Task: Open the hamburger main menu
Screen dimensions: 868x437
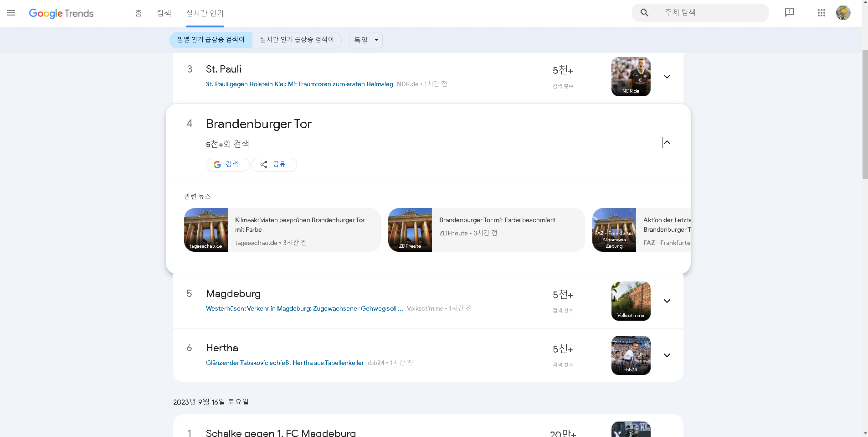Action: [11, 13]
